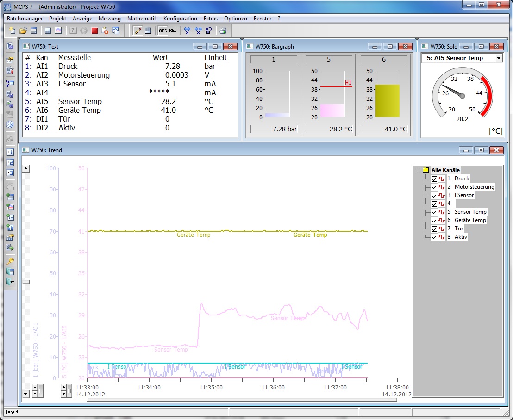Select the pencil edit tool in the toolbar
This screenshot has width=513, height=420.
[138, 31]
